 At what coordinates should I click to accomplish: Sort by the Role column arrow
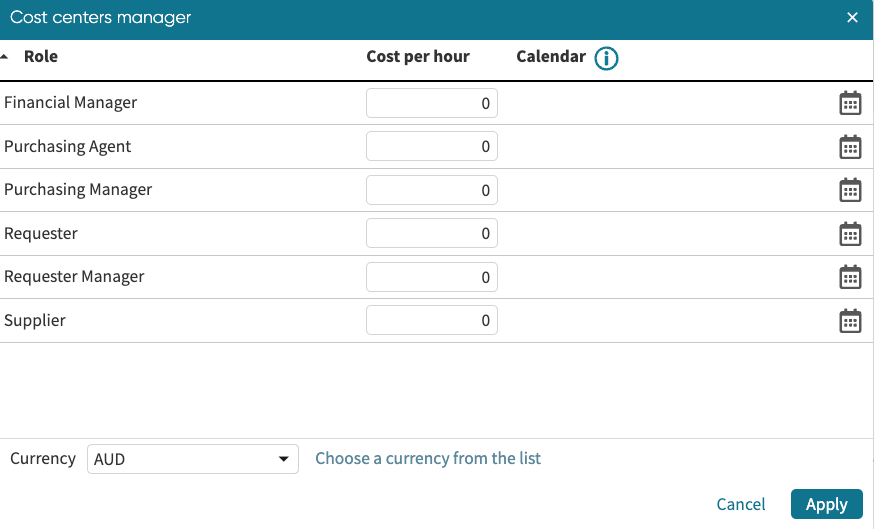[6, 57]
